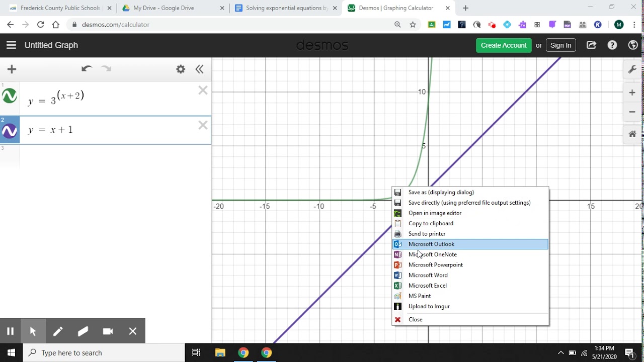
Task: Open graph settings wrench
Action: click(x=632, y=70)
